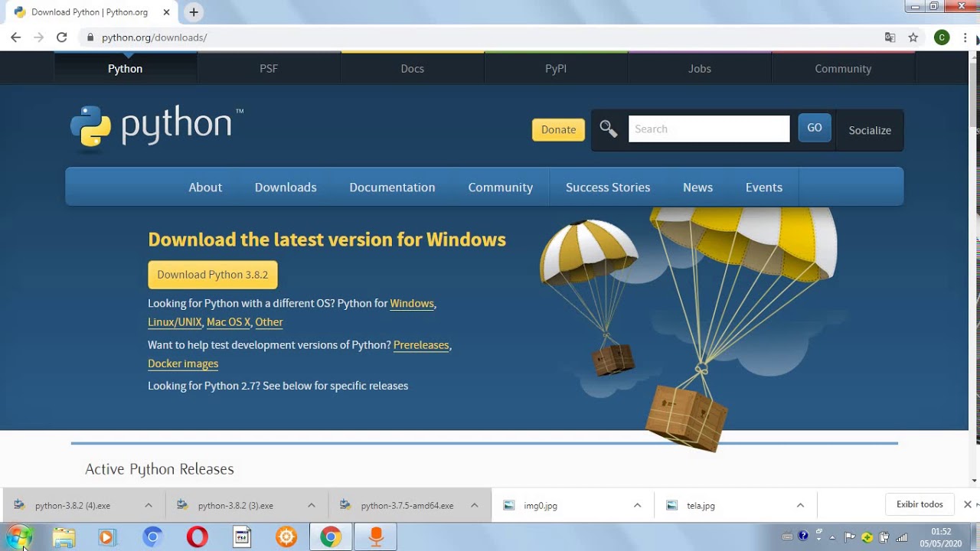Open the News menu
Viewport: 980px width, 551px height.
[x=697, y=187]
